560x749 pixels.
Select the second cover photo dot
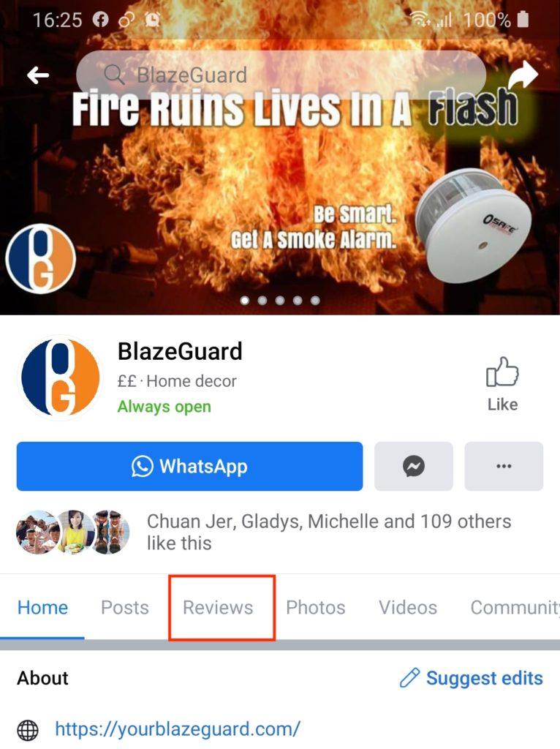[262, 301]
